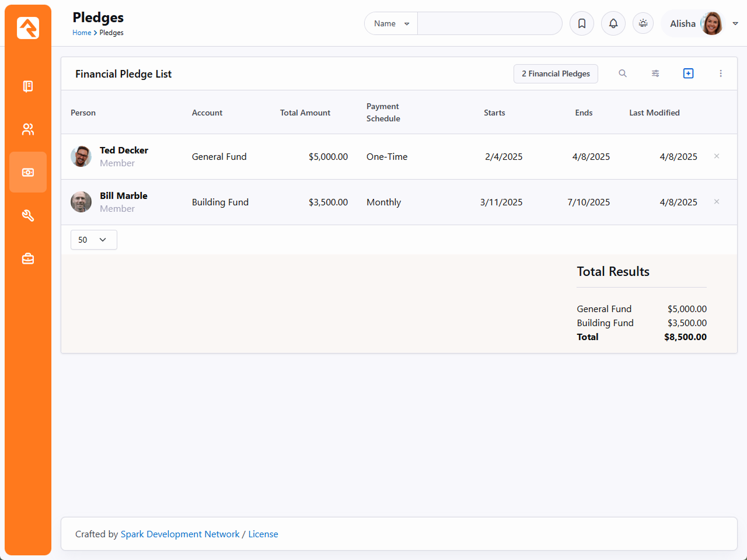The image size is (747, 560).
Task: Open the notifications bell
Action: click(x=613, y=23)
